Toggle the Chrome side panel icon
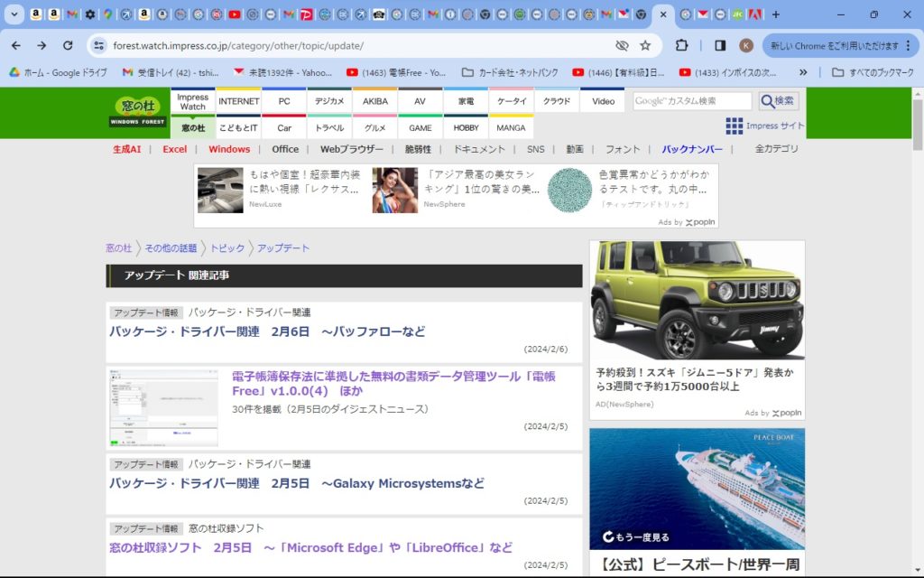The width and height of the screenshot is (924, 578). tap(720, 45)
